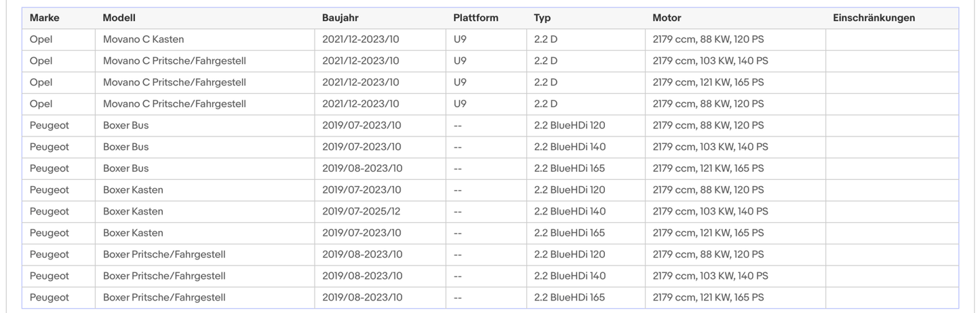The width and height of the screenshot is (980, 313).
Task: Click the Motor column header
Action: click(x=667, y=18)
